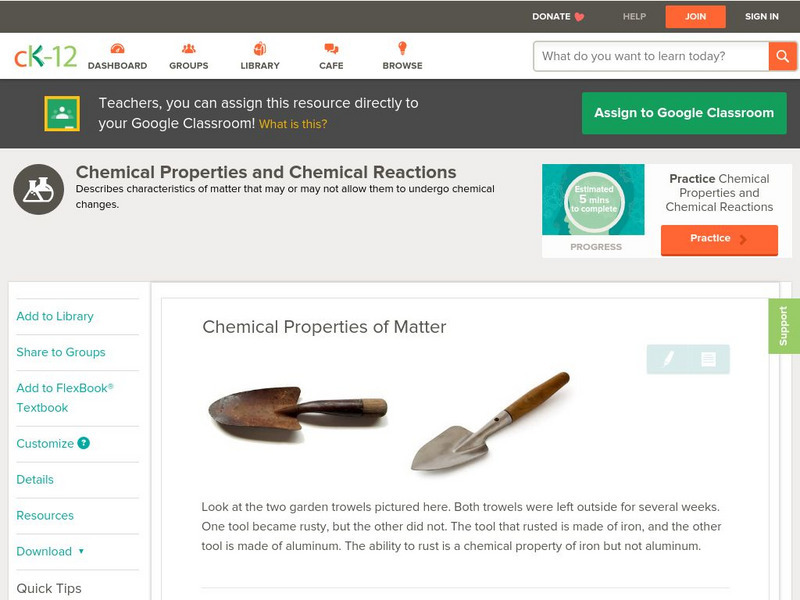This screenshot has height=600, width=800.
Task: Click the CK-12 logo
Action: click(45, 56)
